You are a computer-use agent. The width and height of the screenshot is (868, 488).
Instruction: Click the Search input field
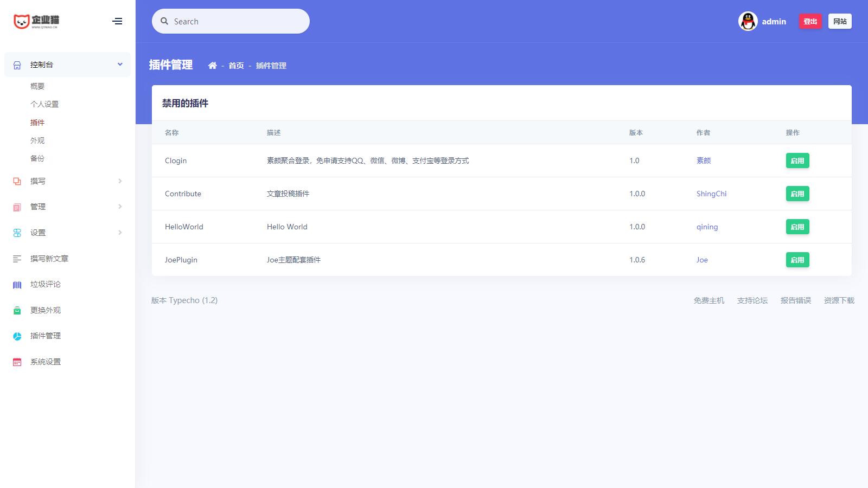pos(236,21)
